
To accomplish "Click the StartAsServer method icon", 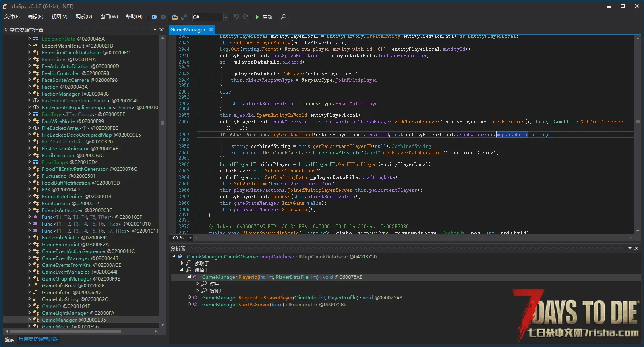I will [x=195, y=304].
